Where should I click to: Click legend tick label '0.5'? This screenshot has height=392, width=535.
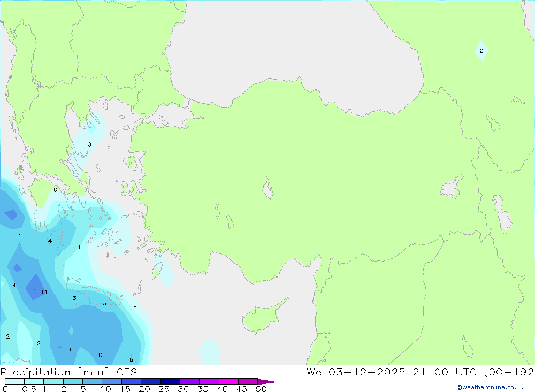pyautogui.click(x=29, y=389)
